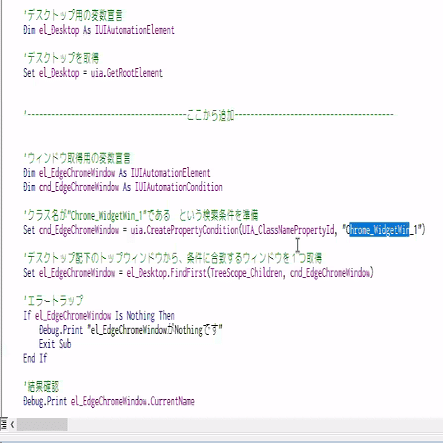Screen dimensions: 443x443
Task: Click the End If line
Action: point(35,358)
